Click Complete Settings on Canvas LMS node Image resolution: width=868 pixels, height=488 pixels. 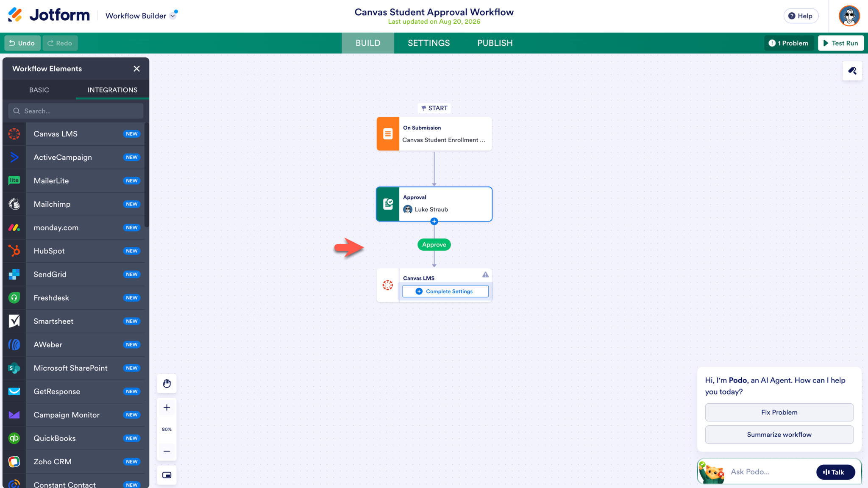tap(445, 291)
